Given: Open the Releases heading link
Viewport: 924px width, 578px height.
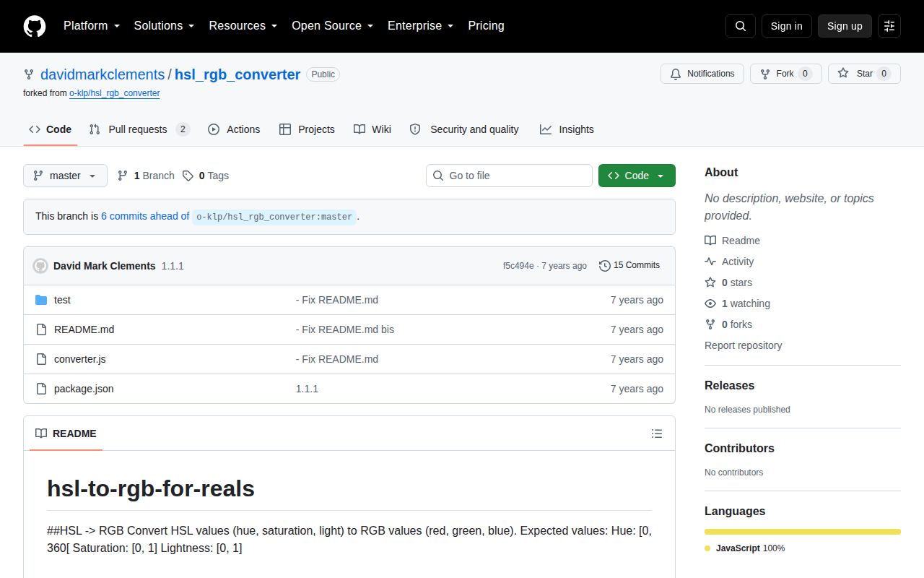Looking at the screenshot, I should tap(730, 386).
